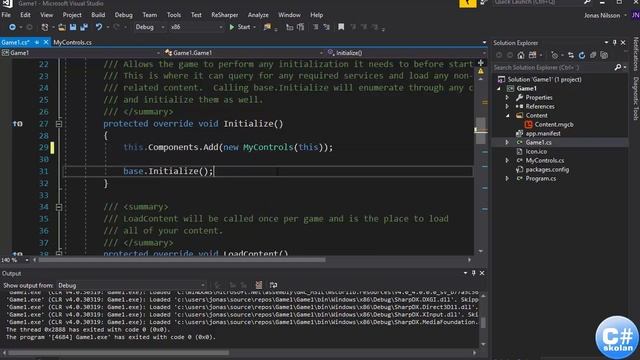This screenshot has width=640, height=360.
Task: Click the Uncomment selected lines icon
Action: point(327,27)
